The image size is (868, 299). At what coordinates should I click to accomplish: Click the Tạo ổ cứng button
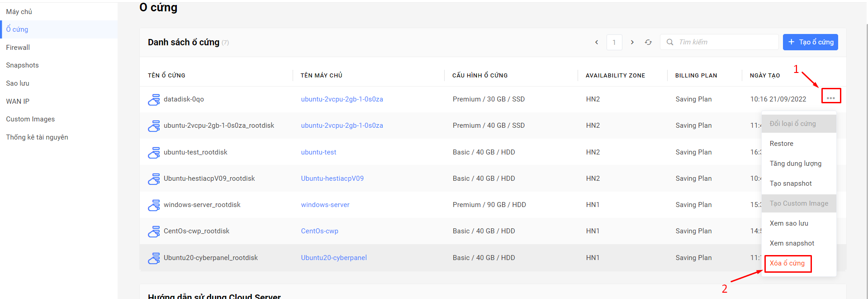click(x=811, y=42)
